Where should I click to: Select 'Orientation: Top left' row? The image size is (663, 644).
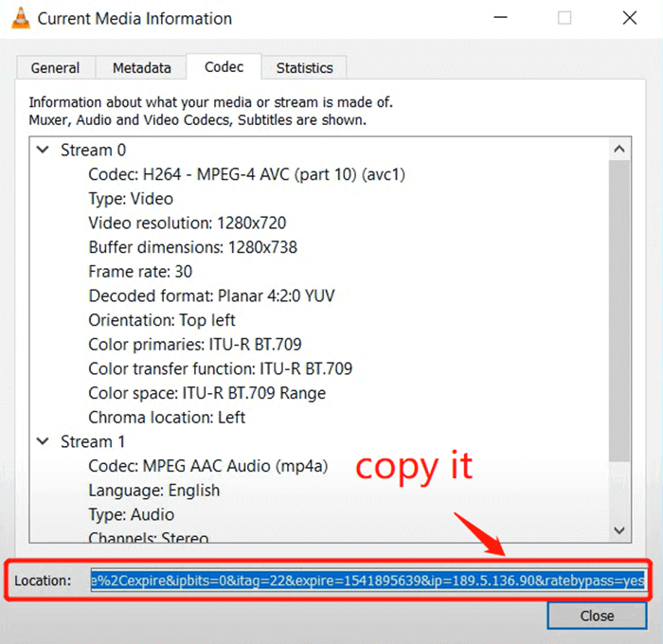tap(162, 320)
